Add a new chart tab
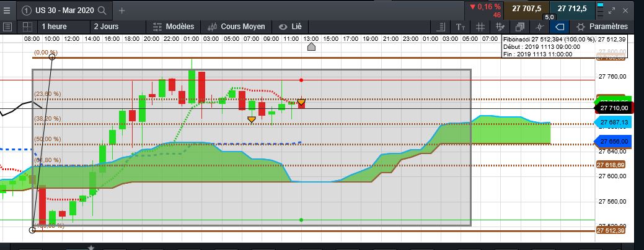The image size is (644, 250). click(121, 11)
